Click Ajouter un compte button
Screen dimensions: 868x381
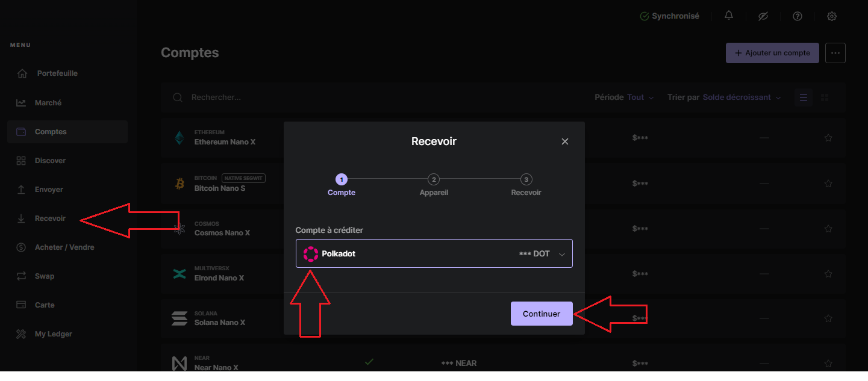tap(772, 53)
